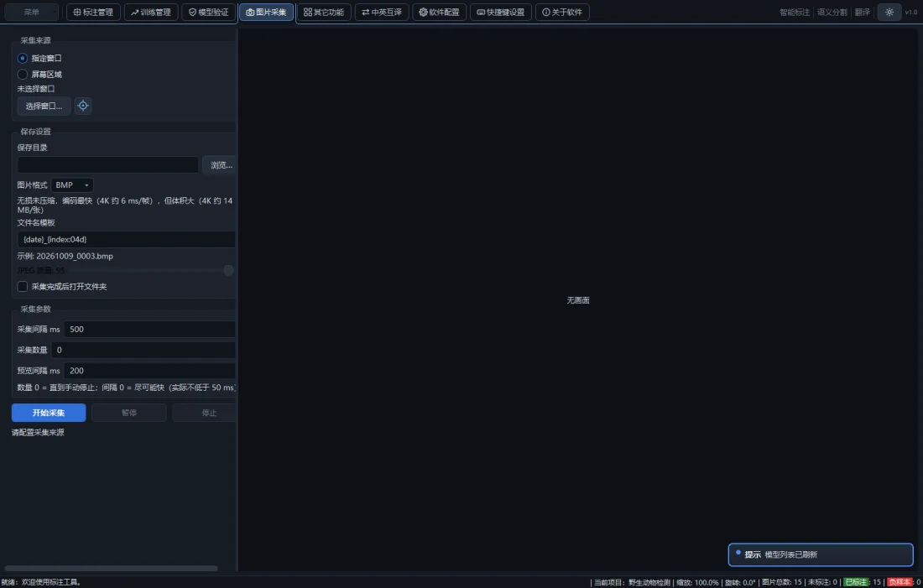Image resolution: width=923 pixels, height=588 pixels.
Task: Select the 图片采集 tab
Action: 267,13
